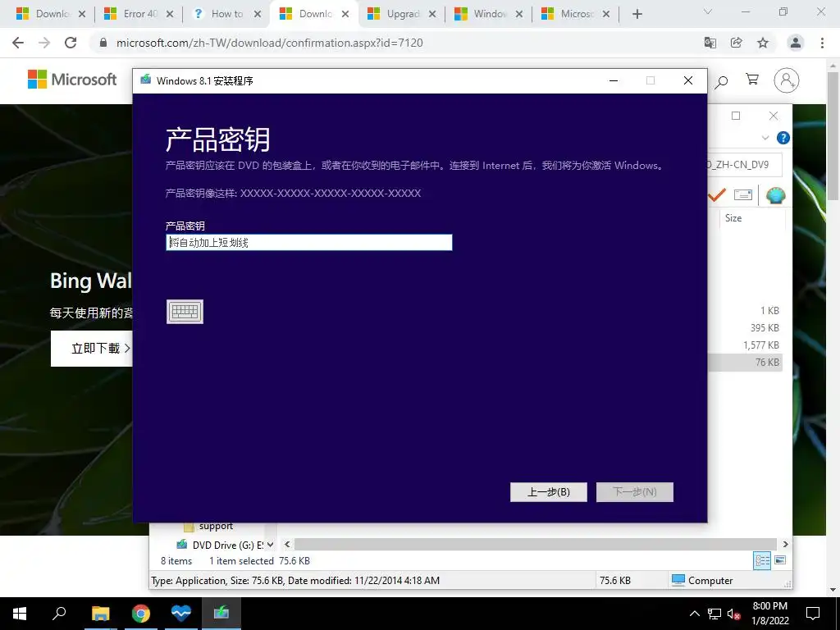Click Chrome's forward navigation arrow
This screenshot has height=630, width=840.
click(x=44, y=43)
